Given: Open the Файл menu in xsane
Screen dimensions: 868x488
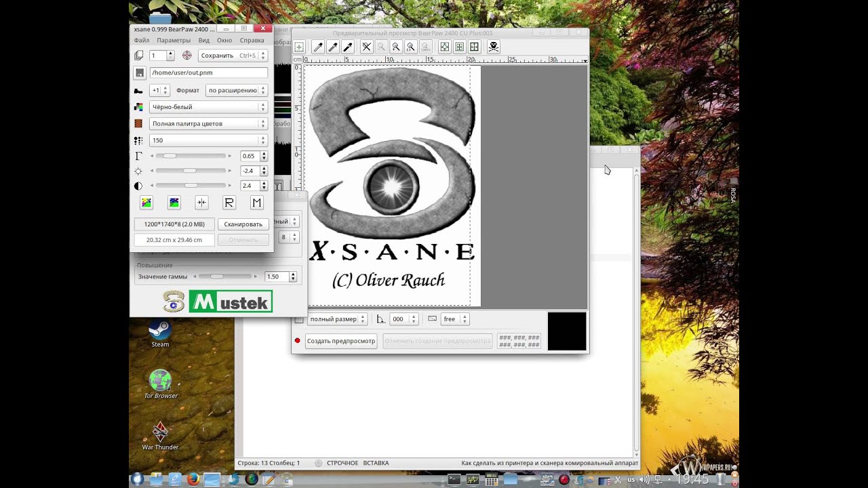Looking at the screenshot, I should coord(142,41).
